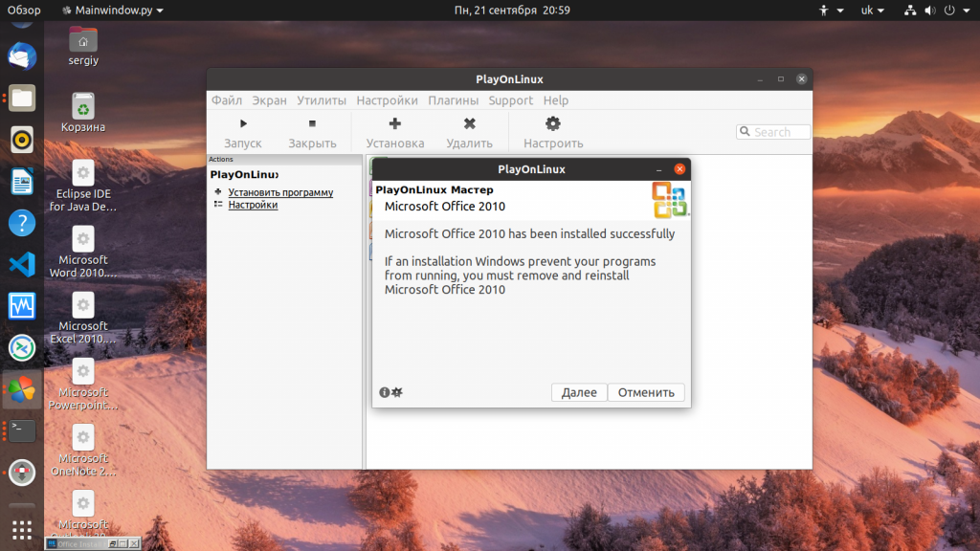Click the info icon in wizard dialog
The image size is (980, 551).
385,392
